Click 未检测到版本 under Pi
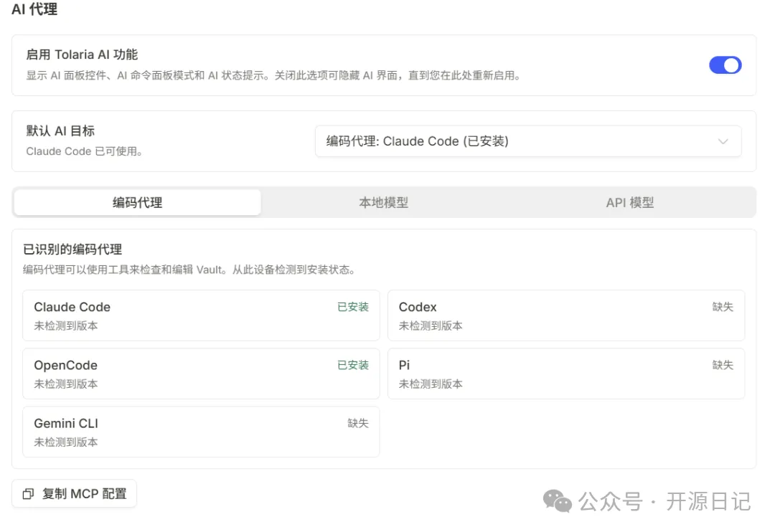Screen dimensions: 775x532 tap(431, 384)
